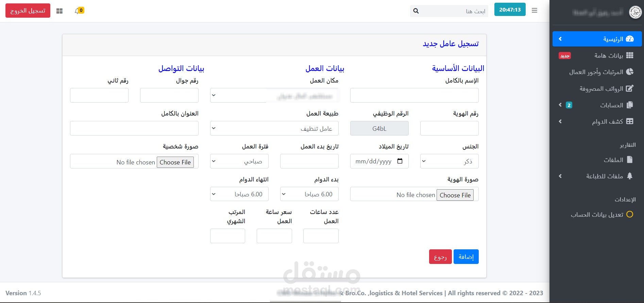Image resolution: width=644 pixels, height=303 pixels.
Task: Click the file icon for الملفات
Action: pos(630,160)
